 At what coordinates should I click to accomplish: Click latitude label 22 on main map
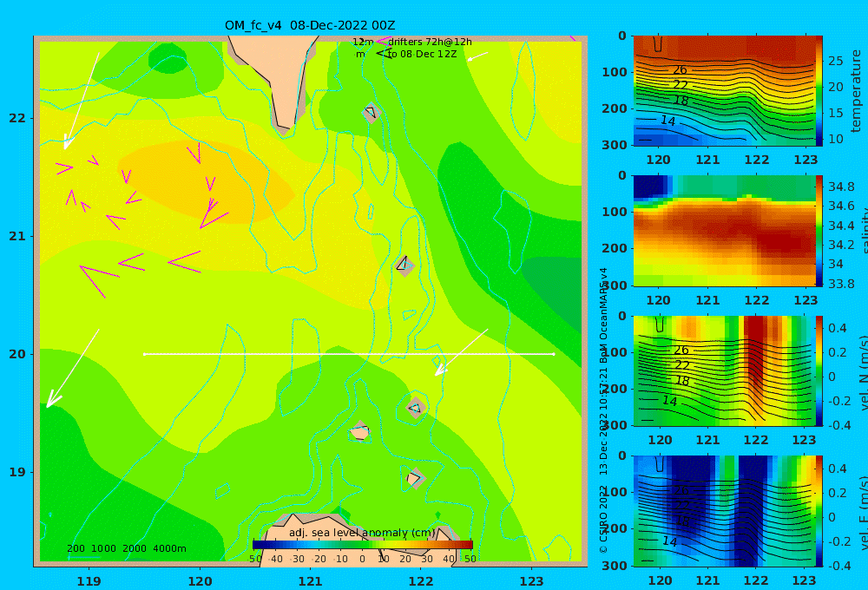pos(17,118)
